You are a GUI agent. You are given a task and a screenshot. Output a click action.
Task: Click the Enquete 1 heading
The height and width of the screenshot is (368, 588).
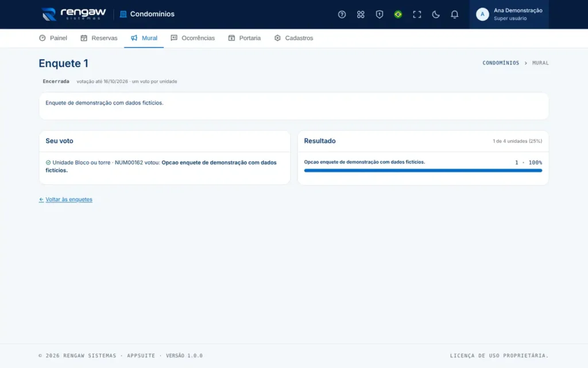[x=63, y=63]
